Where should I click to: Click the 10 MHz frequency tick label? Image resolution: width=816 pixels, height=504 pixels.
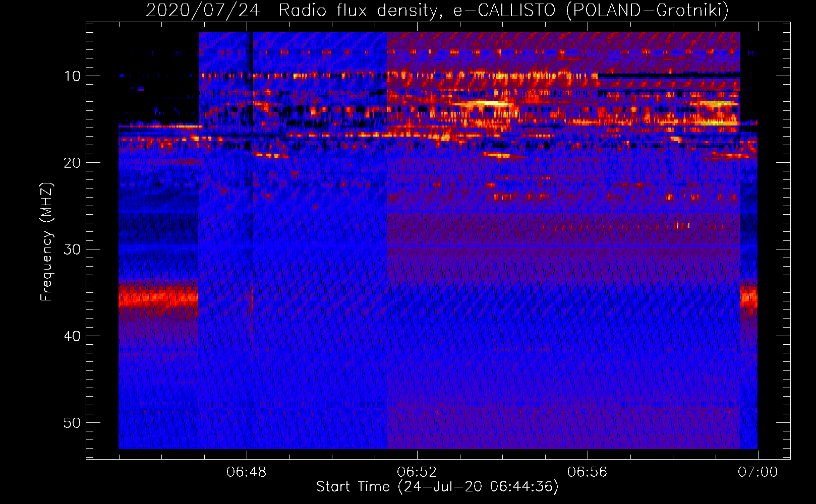pyautogui.click(x=73, y=76)
